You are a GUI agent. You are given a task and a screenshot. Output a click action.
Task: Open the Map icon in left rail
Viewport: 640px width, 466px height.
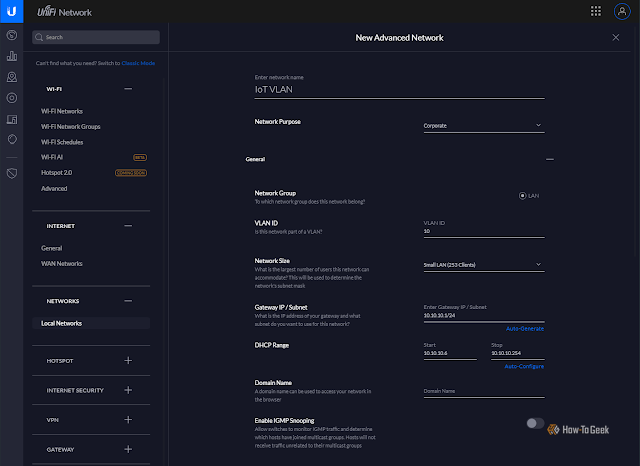click(12, 77)
